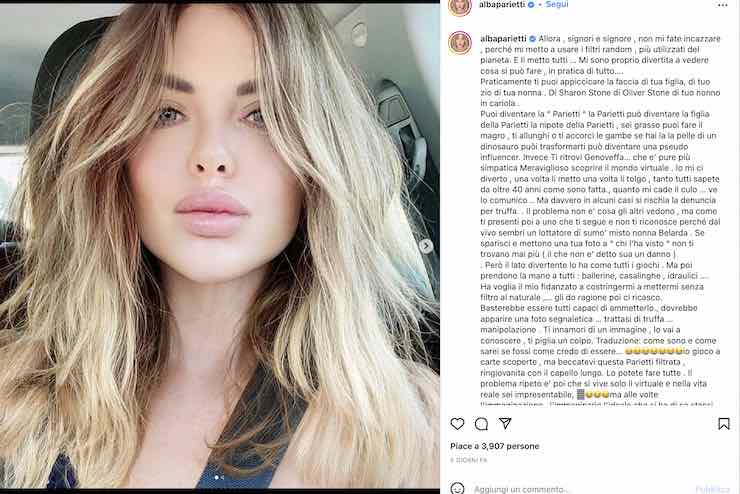View the list of 3,907 people who liked
This screenshot has height=494, width=740.
[x=495, y=446]
